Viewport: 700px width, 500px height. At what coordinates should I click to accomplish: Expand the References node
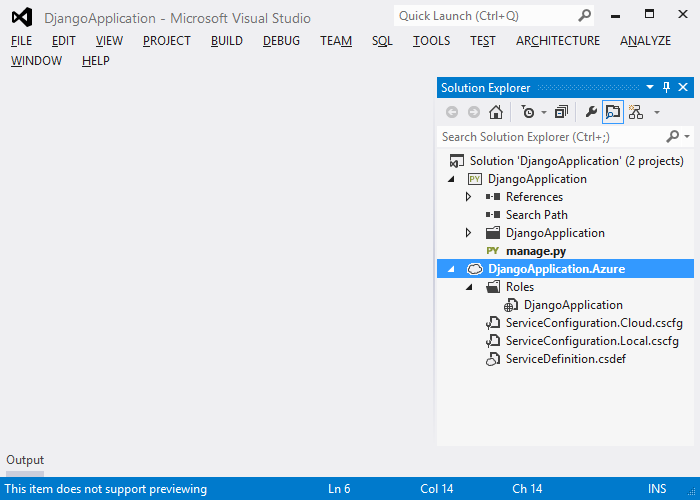tap(468, 197)
